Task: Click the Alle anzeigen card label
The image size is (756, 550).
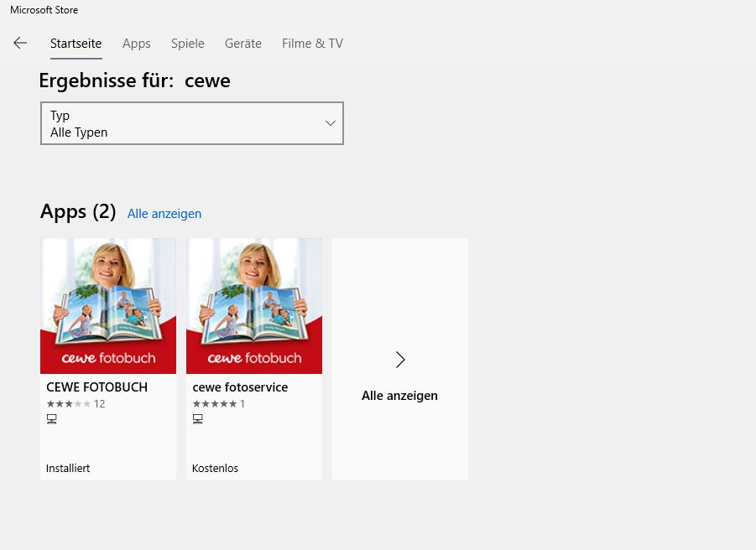Action: [x=399, y=396]
